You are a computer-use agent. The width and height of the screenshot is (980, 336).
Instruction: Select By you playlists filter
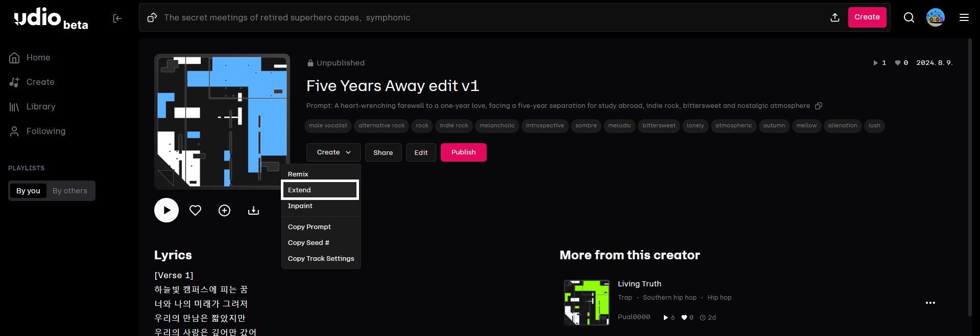coord(28,191)
